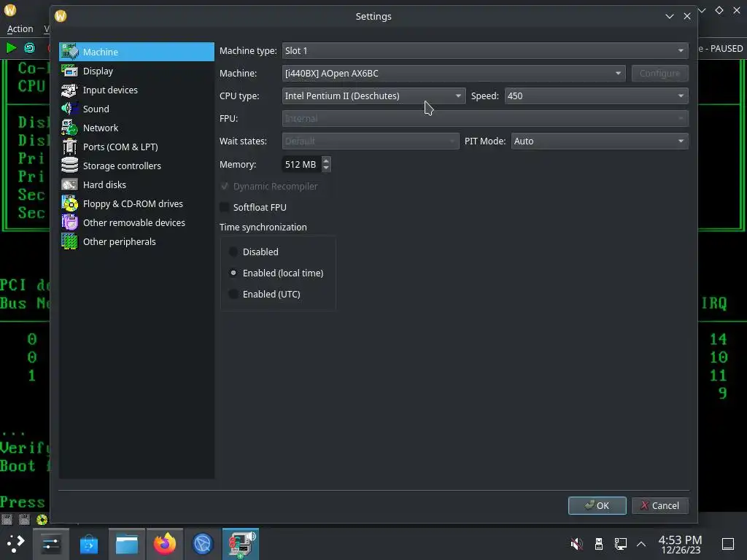
Task: Confirm settings with the OK button
Action: 597,505
